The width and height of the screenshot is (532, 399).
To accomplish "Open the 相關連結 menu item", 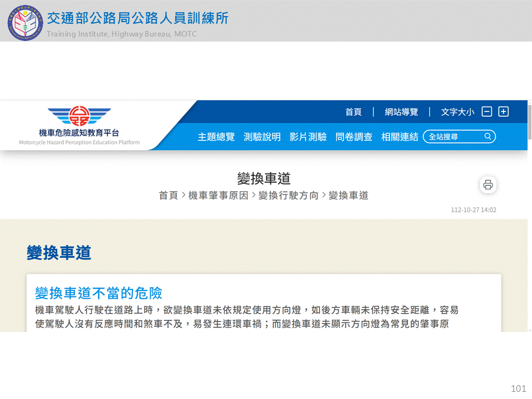I will click(400, 137).
